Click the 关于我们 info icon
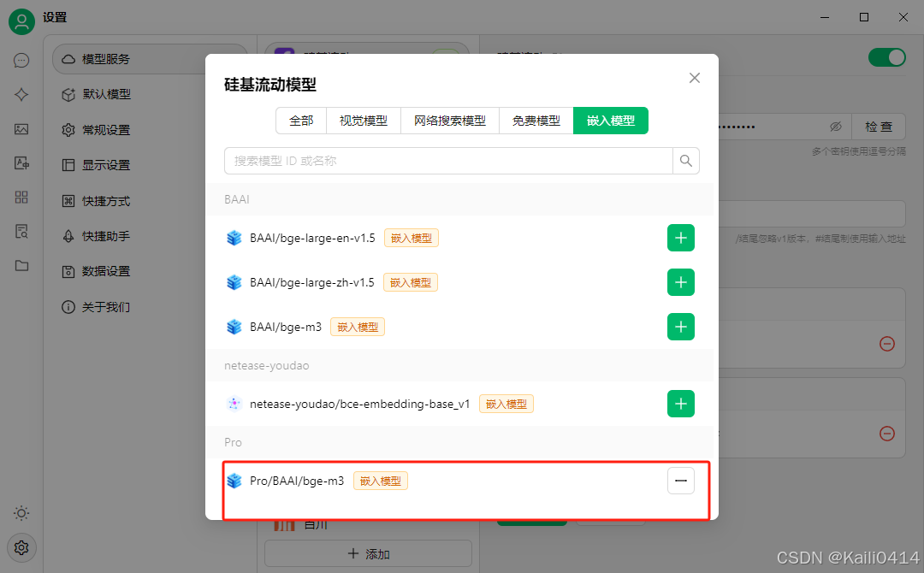924x573 pixels. [68, 307]
